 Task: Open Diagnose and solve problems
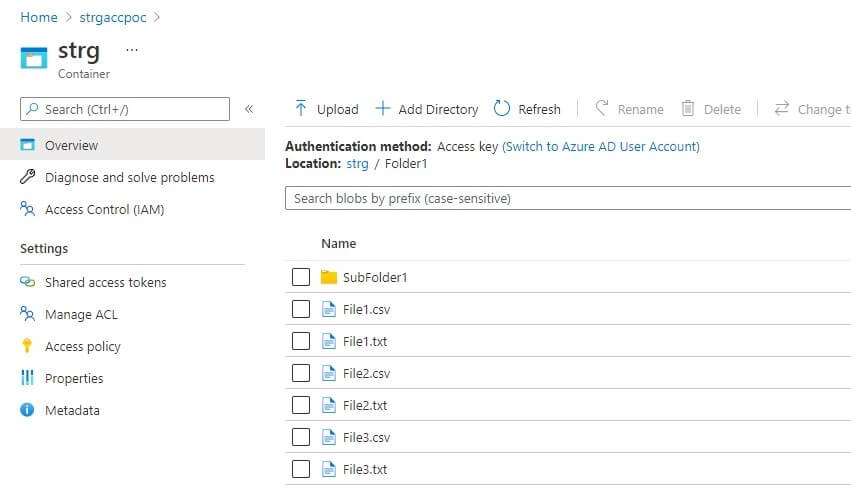[129, 177]
